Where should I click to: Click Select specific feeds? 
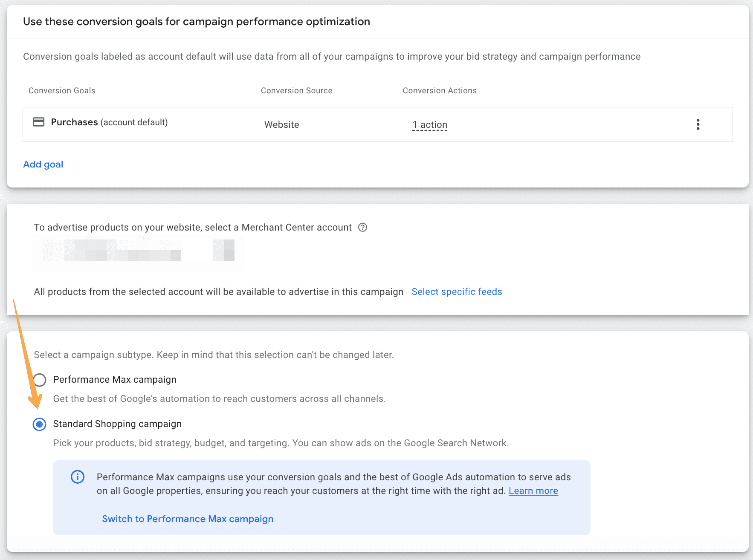point(457,292)
